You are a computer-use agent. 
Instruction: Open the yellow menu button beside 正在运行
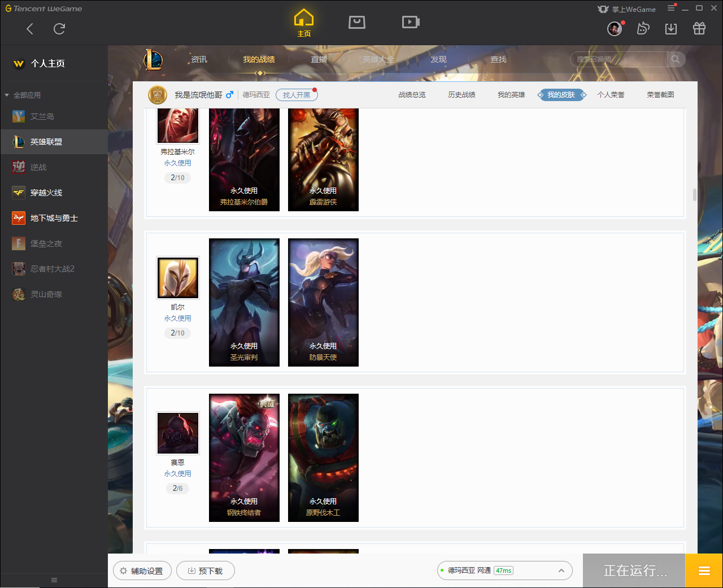704,570
